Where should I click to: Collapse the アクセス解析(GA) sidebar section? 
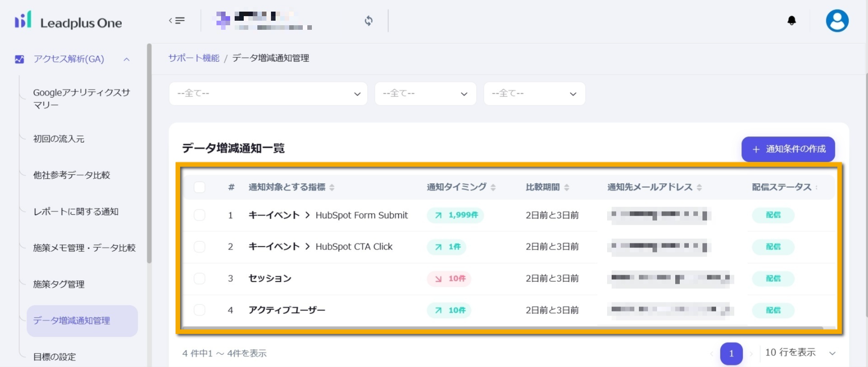(127, 60)
